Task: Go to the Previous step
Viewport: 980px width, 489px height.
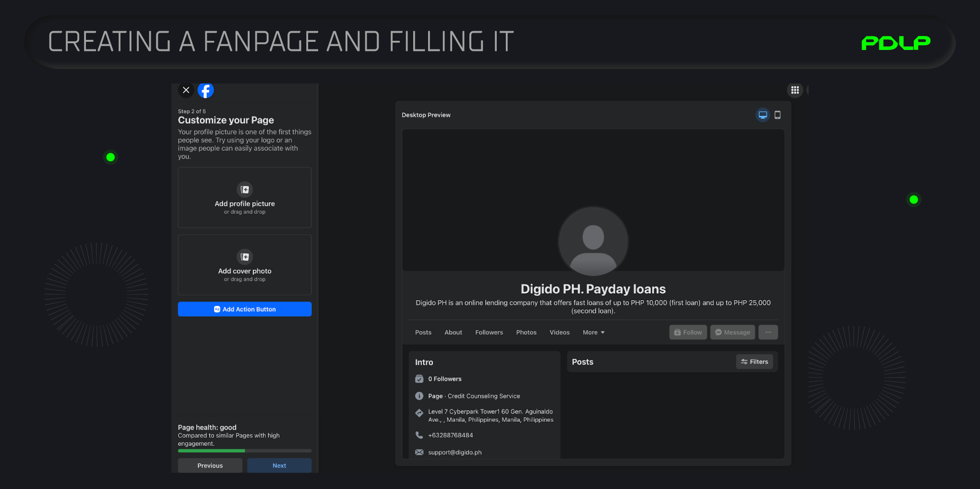Action: click(x=210, y=465)
